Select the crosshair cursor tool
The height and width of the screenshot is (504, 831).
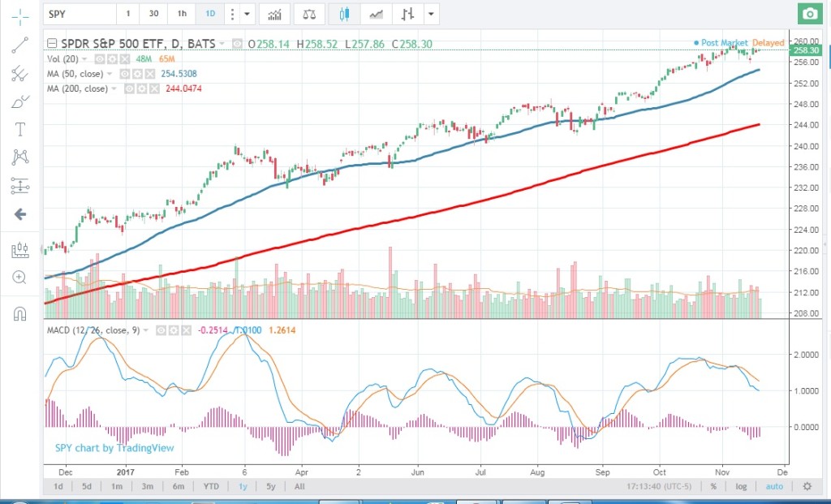coord(20,15)
